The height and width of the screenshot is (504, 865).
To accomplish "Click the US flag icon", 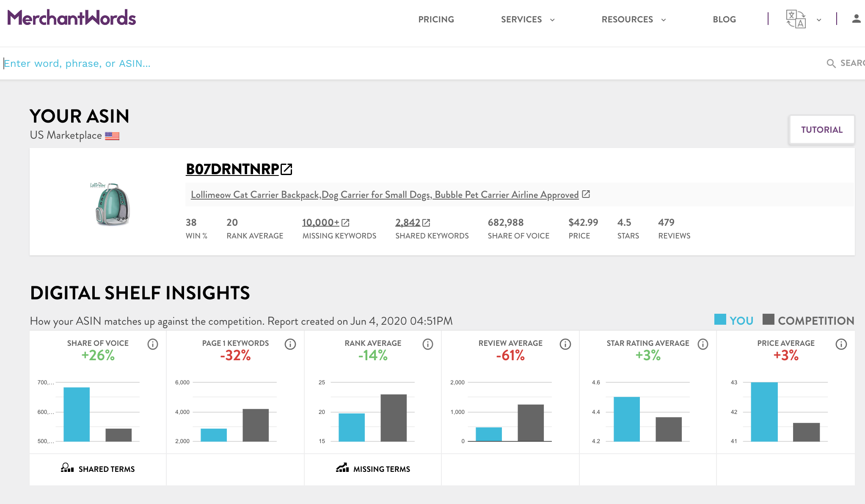I will click(112, 136).
